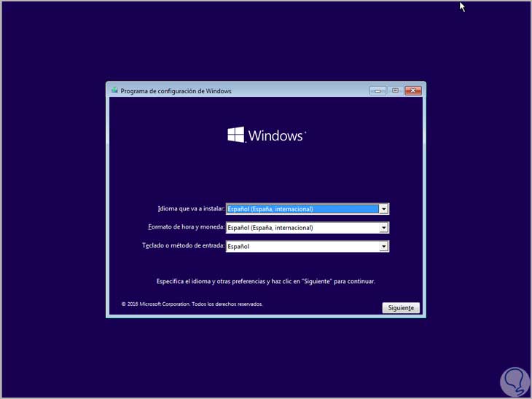Viewport: 532px width, 399px height.
Task: Click the 'Teclado o método de entrada' label
Action: pos(183,245)
